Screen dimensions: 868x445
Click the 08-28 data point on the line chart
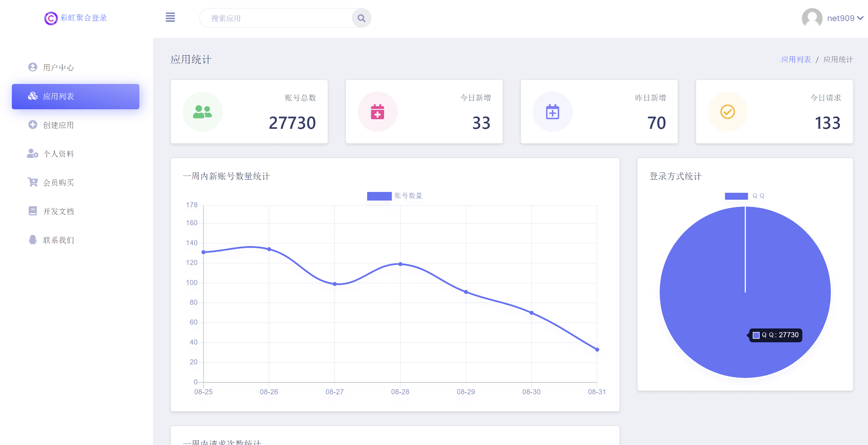400,264
